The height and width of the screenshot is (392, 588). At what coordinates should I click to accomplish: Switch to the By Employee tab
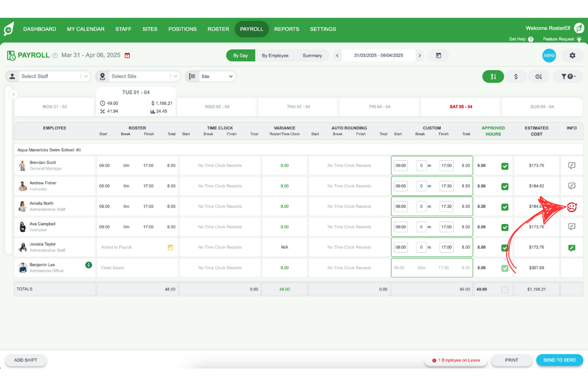(x=276, y=55)
